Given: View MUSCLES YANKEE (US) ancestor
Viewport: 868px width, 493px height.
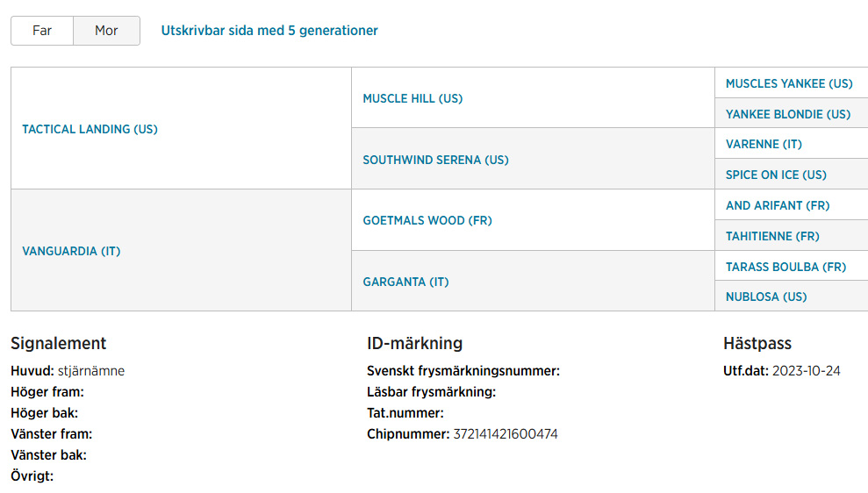Looking at the screenshot, I should click(x=789, y=83).
